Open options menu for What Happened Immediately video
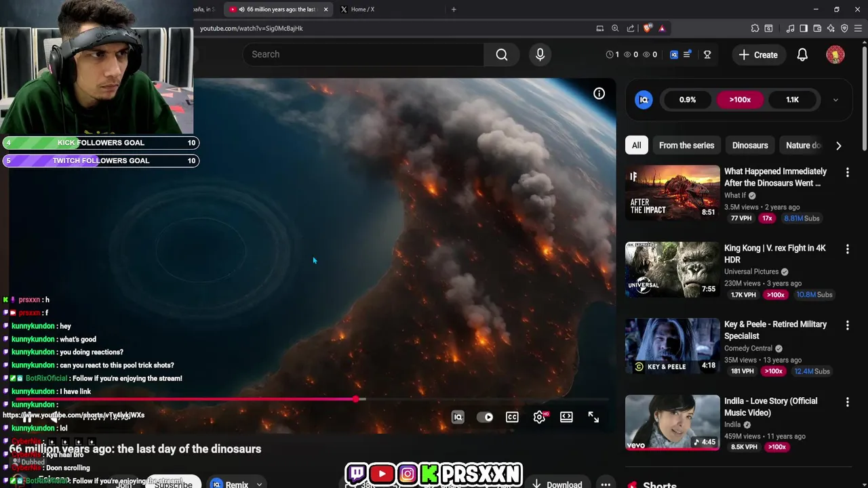The width and height of the screenshot is (868, 488). pyautogui.click(x=847, y=173)
